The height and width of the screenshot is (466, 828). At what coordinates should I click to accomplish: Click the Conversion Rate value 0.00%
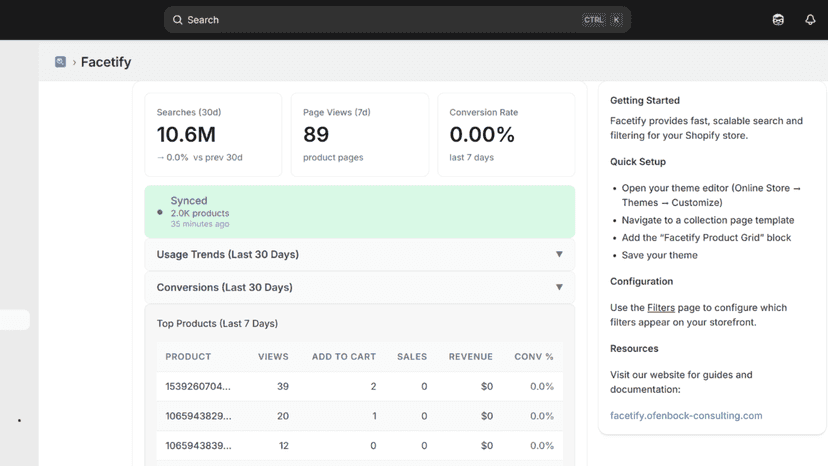point(482,134)
